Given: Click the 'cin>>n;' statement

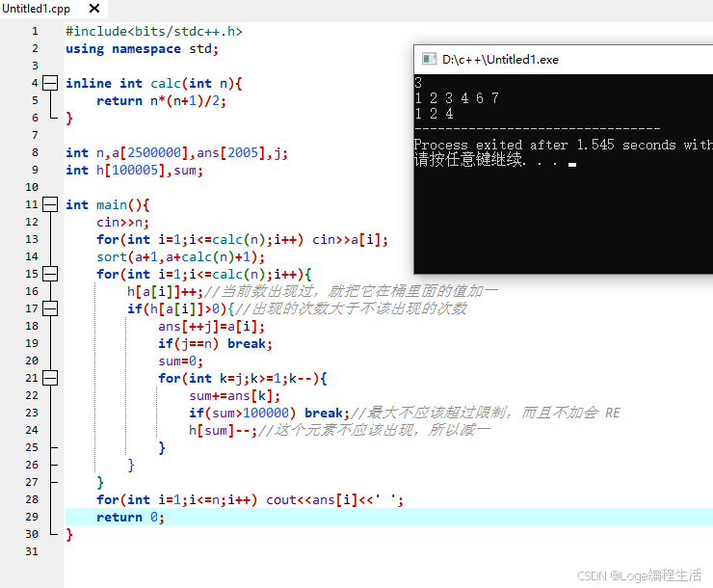Looking at the screenshot, I should coord(122,222).
